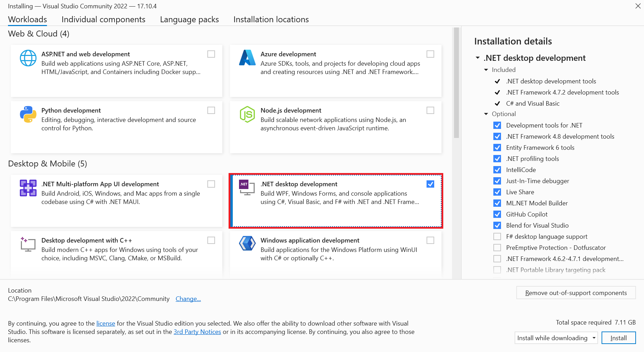Image resolution: width=644 pixels, height=352 pixels.
Task: Enable the Azure development workload checkbox
Action: [x=430, y=54]
